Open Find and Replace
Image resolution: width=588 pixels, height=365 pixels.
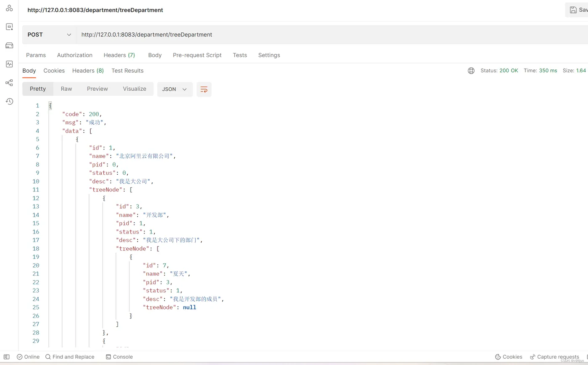tap(70, 357)
